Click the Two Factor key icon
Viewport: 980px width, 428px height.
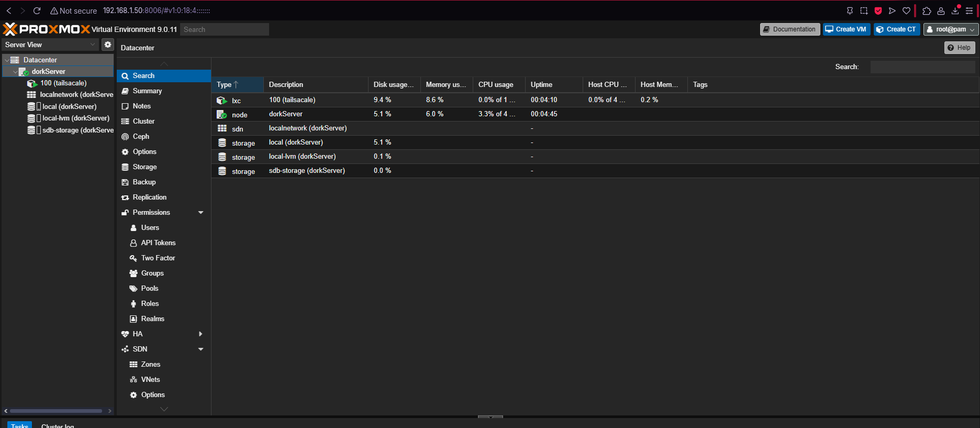pos(133,258)
